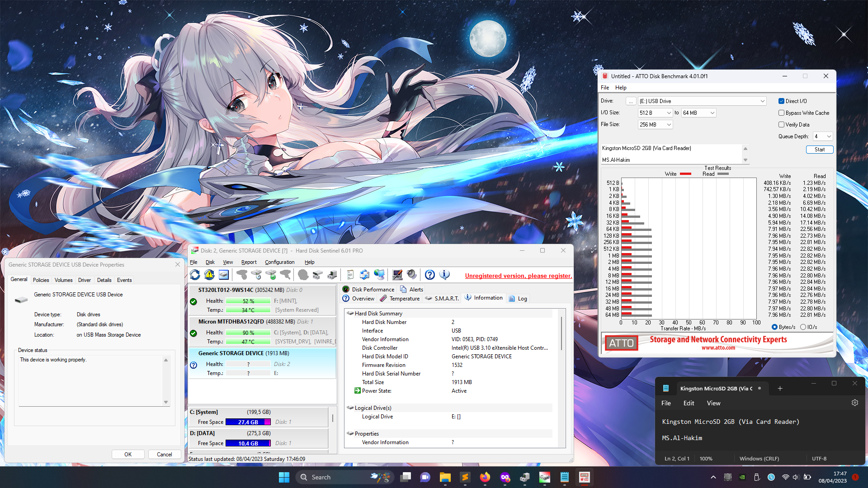Click the Unregistered version please register link
Screen dimensions: 868x488
[x=518, y=276]
